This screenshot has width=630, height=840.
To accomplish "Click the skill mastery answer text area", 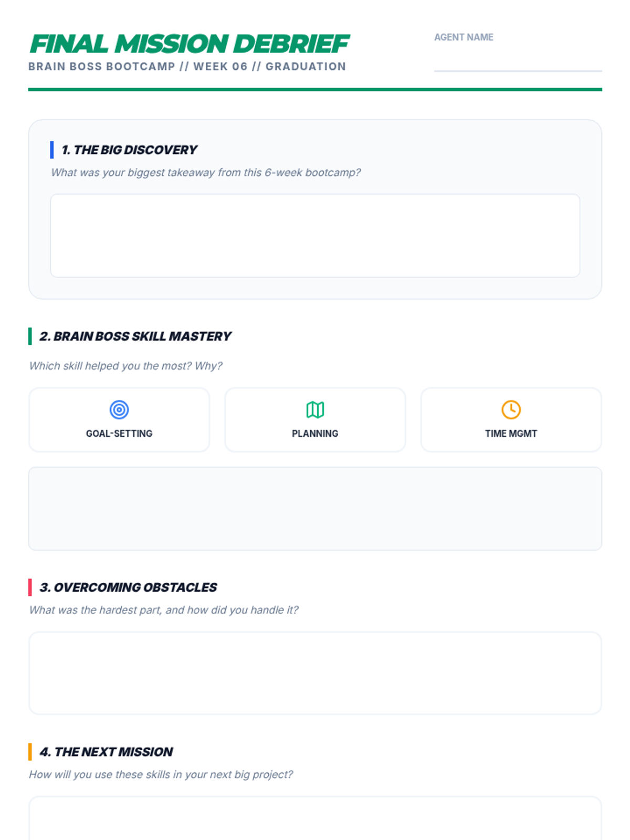I will 315,509.
